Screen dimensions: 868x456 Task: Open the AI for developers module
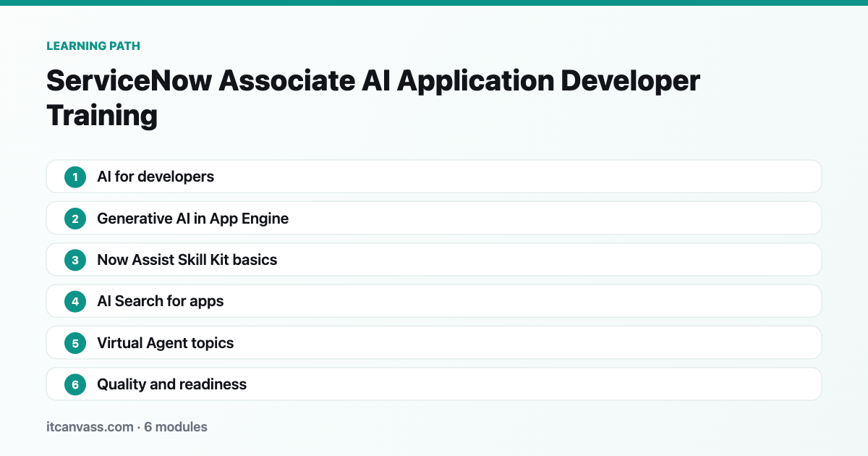click(x=434, y=177)
